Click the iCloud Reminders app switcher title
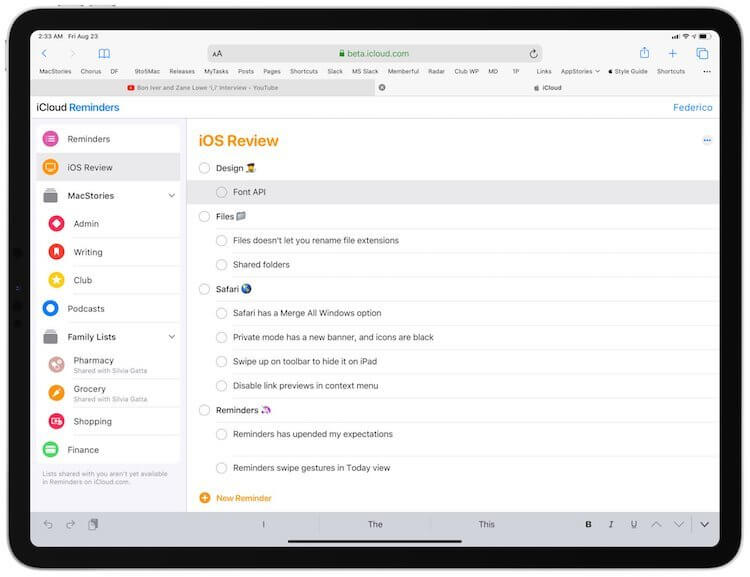Image resolution: width=750 pixels, height=577 pixels. point(78,107)
